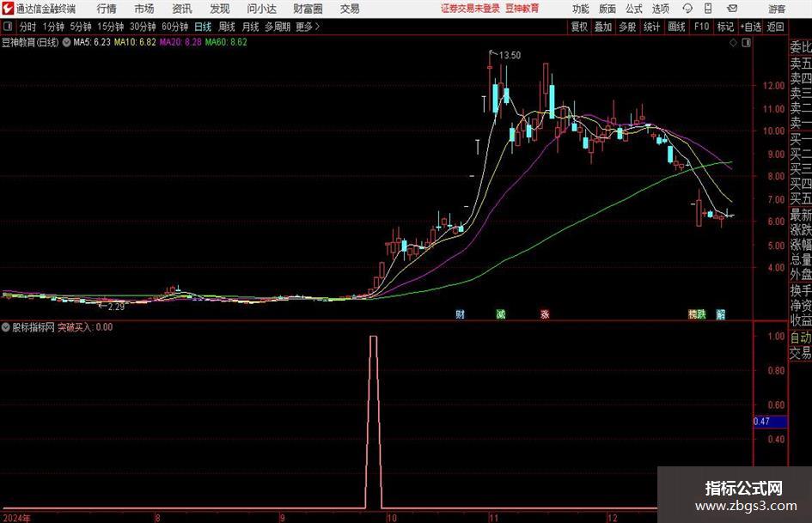
Task: Click the 2.29 low price label
Action: point(116,307)
